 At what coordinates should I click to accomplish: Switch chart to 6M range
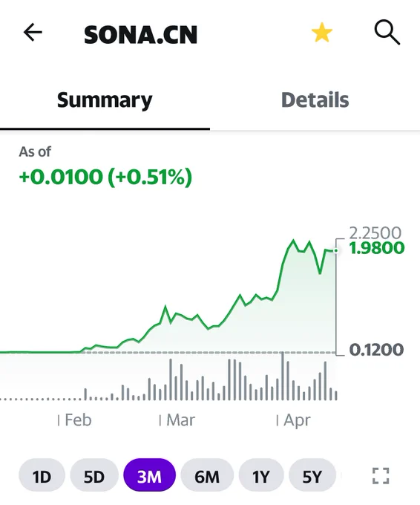207,476
